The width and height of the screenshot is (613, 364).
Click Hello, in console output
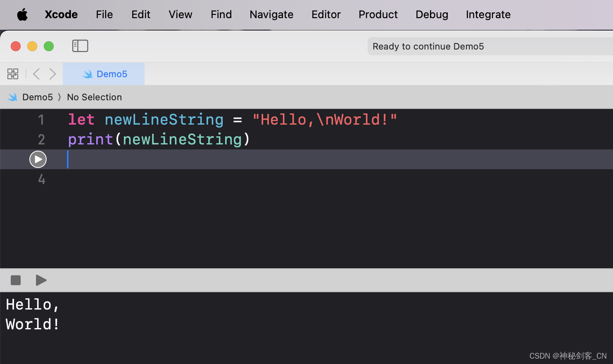33,305
